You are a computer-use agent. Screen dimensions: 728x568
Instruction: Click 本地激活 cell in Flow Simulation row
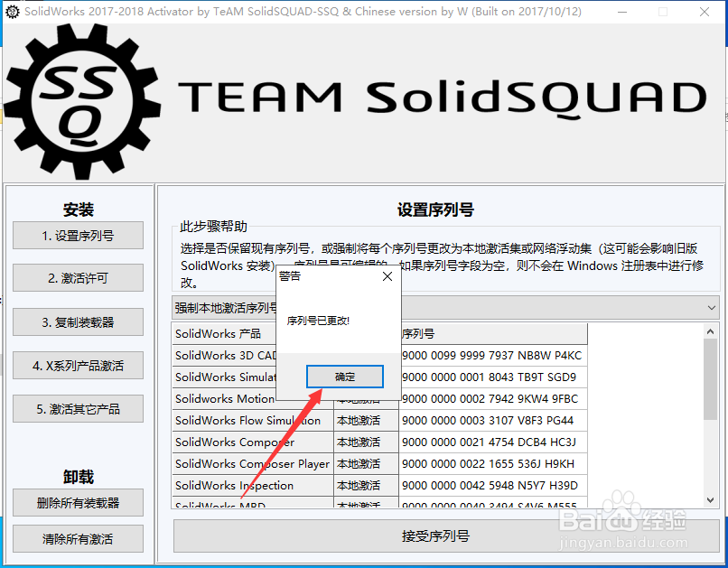pyautogui.click(x=366, y=421)
